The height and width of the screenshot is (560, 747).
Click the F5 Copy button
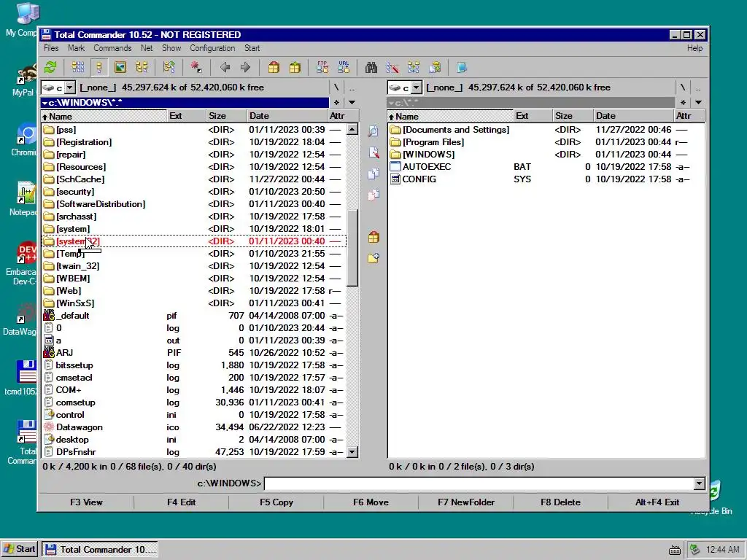tap(276, 502)
